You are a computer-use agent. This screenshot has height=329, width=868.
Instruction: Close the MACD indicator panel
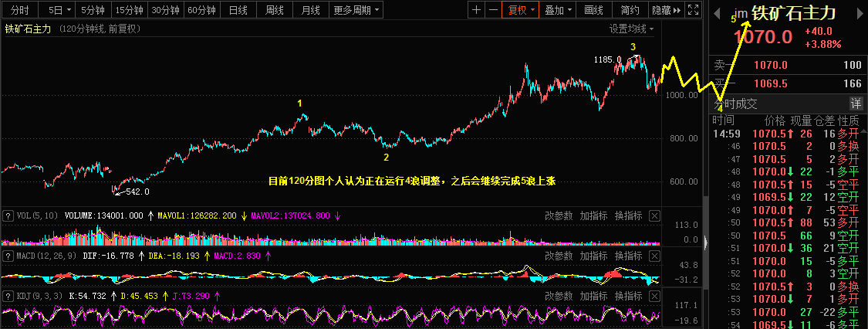[654, 256]
